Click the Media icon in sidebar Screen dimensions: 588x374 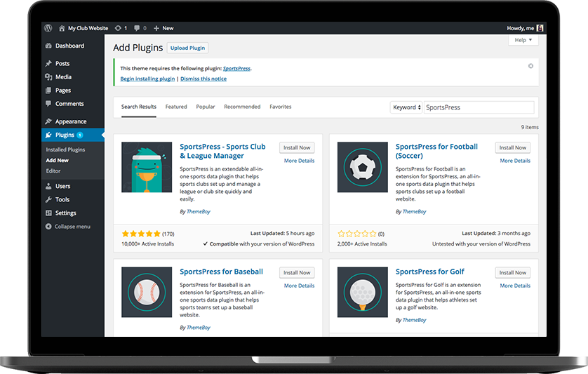(x=48, y=77)
